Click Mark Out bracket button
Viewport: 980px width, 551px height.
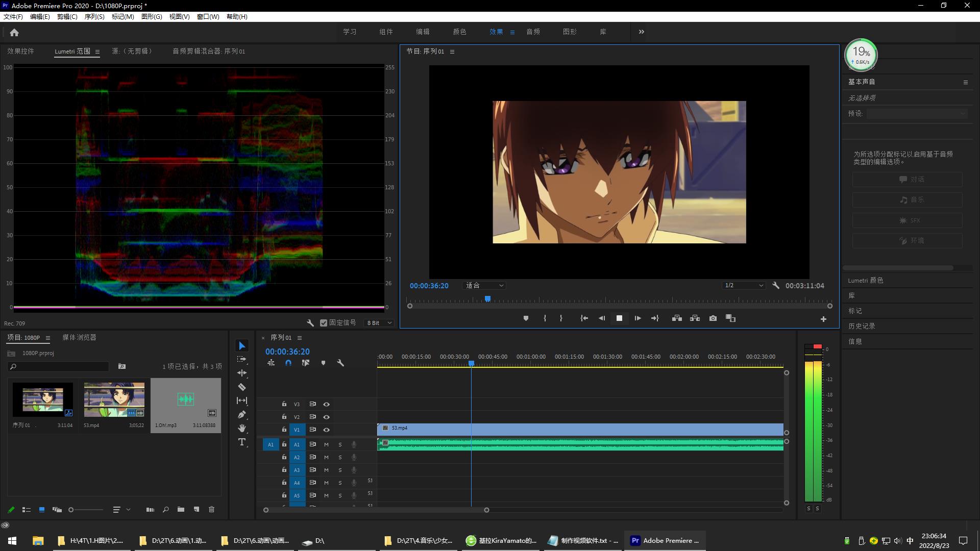coord(561,318)
